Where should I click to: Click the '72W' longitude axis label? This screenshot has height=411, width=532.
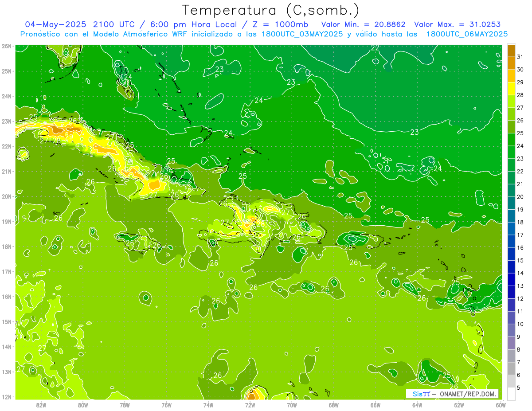(250, 405)
